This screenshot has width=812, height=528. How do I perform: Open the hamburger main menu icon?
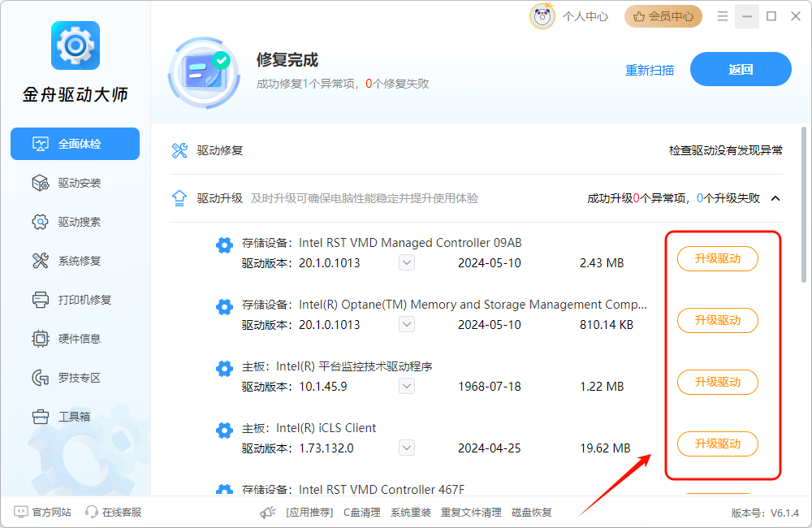pos(723,16)
